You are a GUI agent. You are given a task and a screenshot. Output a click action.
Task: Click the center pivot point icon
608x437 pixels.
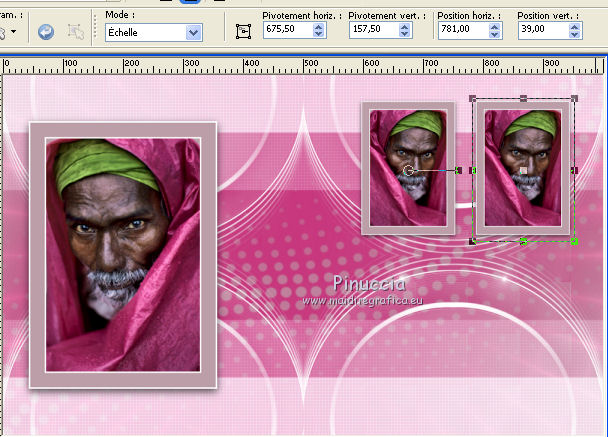pos(244,31)
